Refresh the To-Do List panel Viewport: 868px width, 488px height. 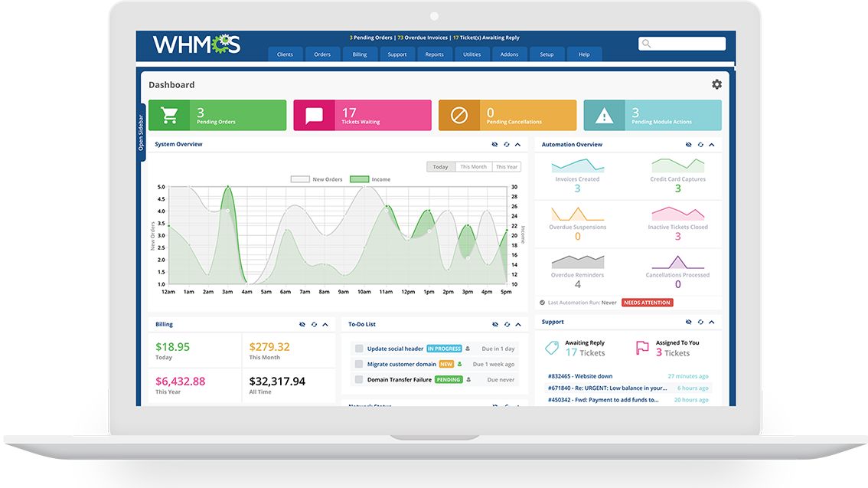(x=507, y=325)
